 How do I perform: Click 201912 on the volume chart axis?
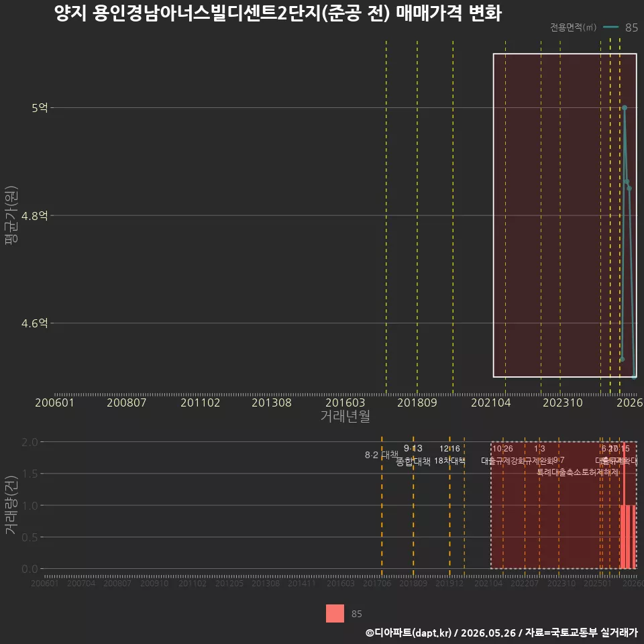[x=449, y=583]
